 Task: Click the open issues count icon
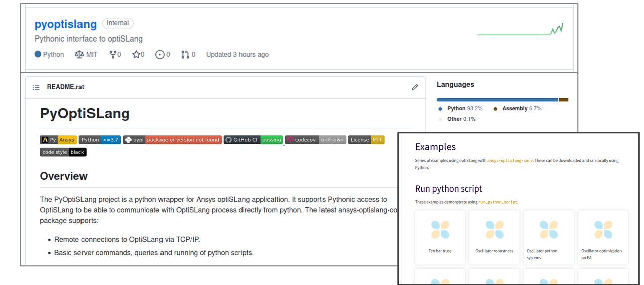tap(160, 54)
